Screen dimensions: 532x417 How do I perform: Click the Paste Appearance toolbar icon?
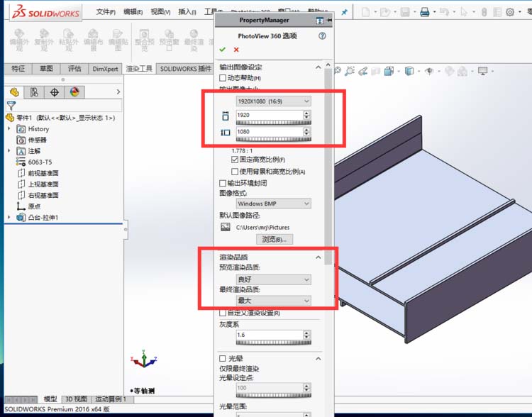(x=69, y=40)
